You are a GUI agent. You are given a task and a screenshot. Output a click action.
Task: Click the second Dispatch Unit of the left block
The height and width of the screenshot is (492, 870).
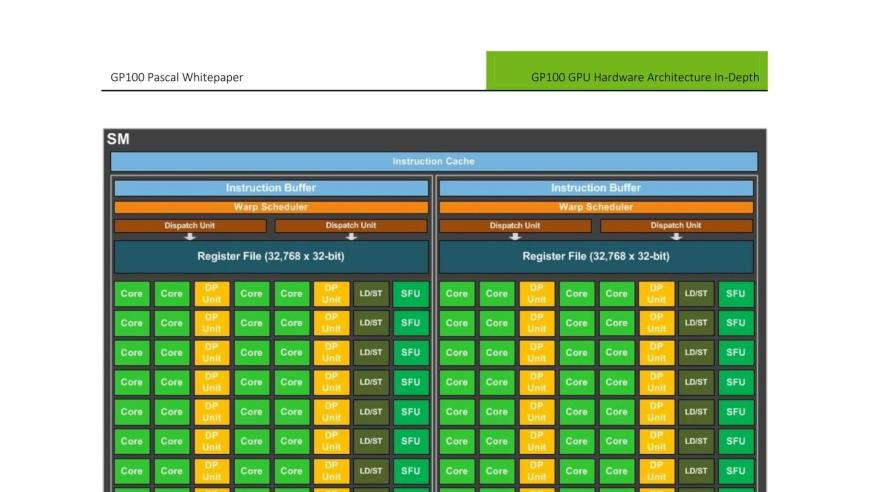click(x=351, y=226)
